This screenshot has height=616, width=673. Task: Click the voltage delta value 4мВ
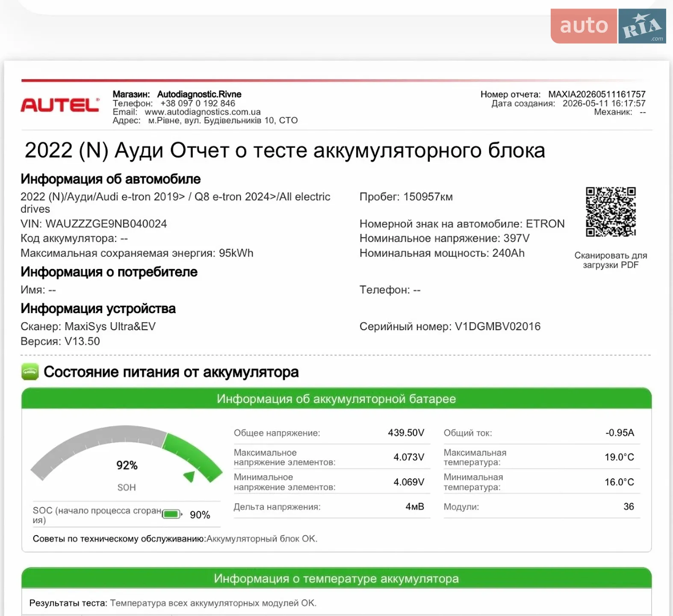point(415,506)
